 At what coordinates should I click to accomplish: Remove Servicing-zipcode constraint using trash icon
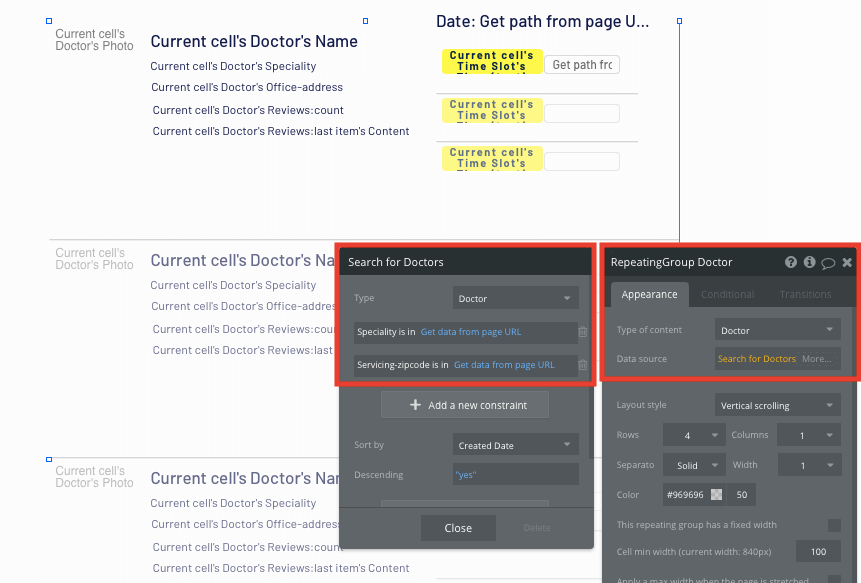click(x=581, y=365)
